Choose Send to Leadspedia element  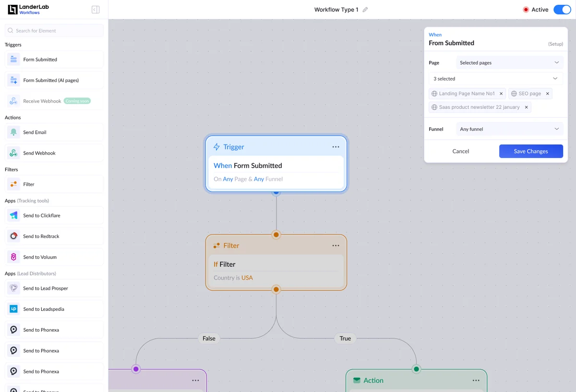point(54,309)
